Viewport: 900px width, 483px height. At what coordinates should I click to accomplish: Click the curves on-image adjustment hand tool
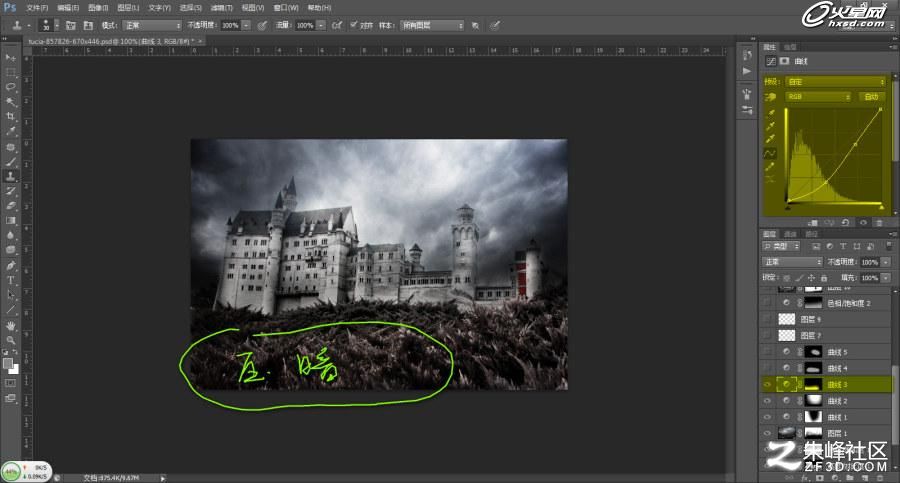click(x=770, y=97)
